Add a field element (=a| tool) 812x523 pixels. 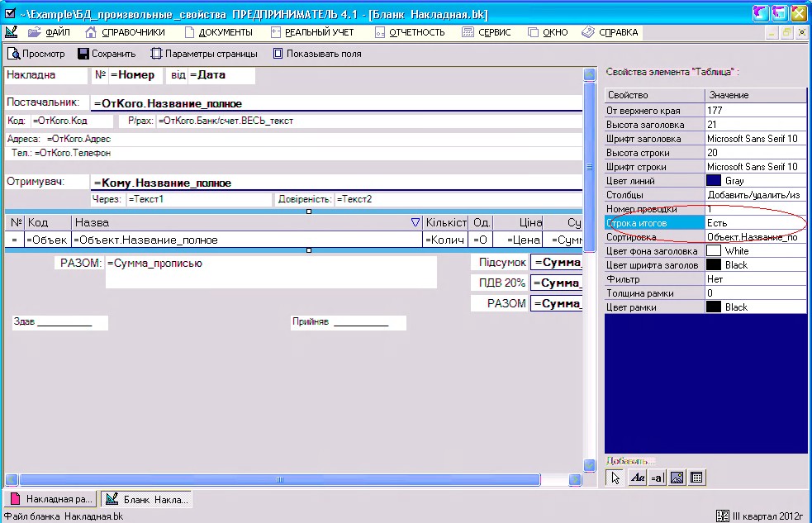(657, 478)
